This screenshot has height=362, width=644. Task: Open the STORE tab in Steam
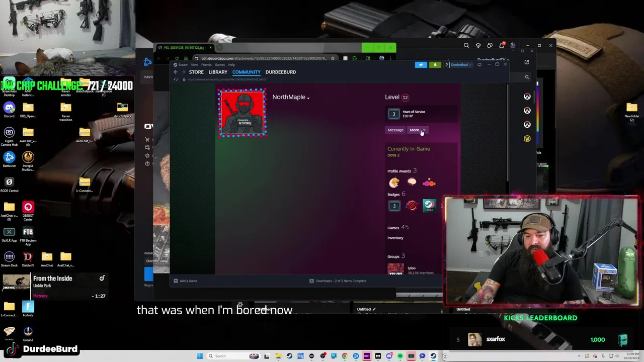pos(196,72)
